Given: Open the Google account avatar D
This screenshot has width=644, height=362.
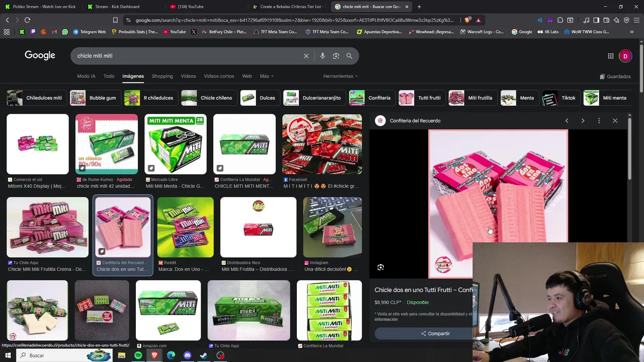Looking at the screenshot, I should pyautogui.click(x=625, y=56).
